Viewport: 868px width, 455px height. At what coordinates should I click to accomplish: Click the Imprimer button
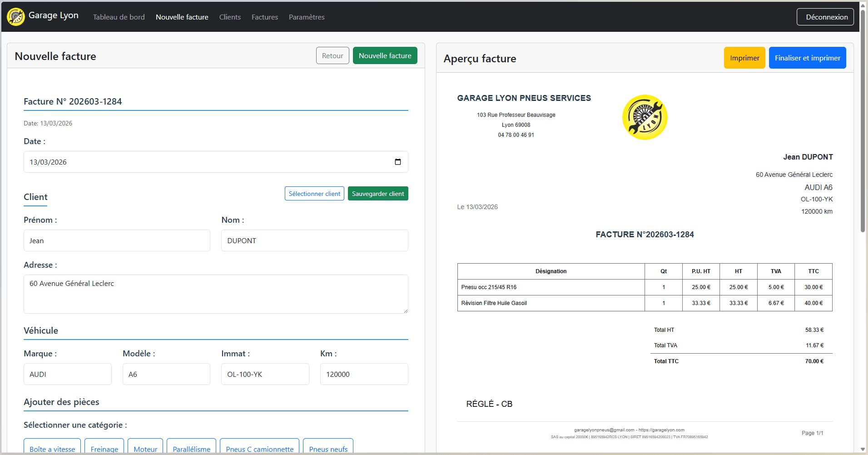click(x=744, y=58)
